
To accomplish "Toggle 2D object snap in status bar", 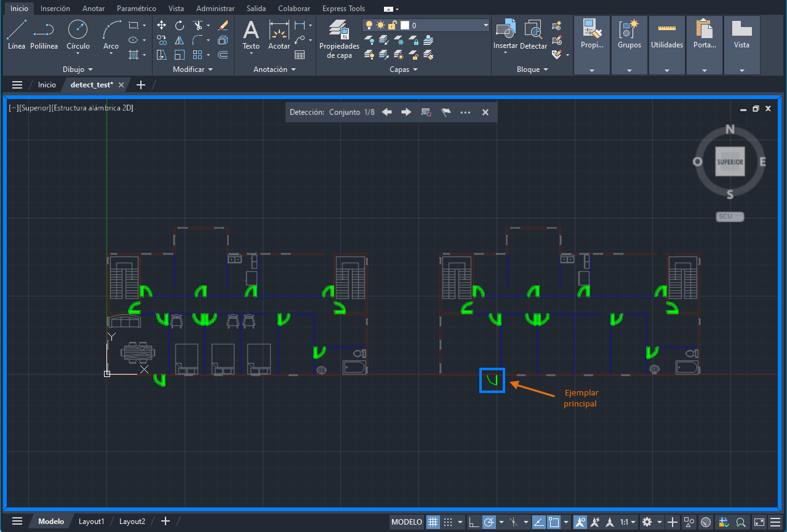I will pos(553,522).
